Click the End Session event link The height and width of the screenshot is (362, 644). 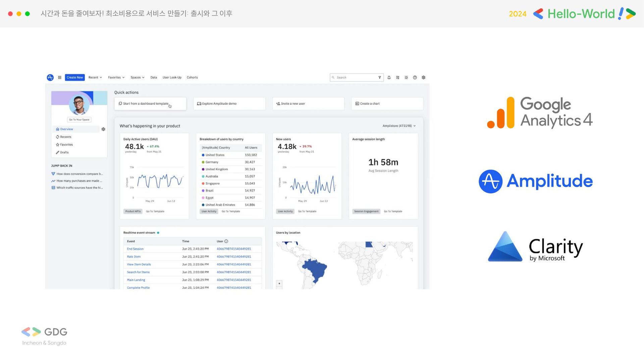click(135, 249)
